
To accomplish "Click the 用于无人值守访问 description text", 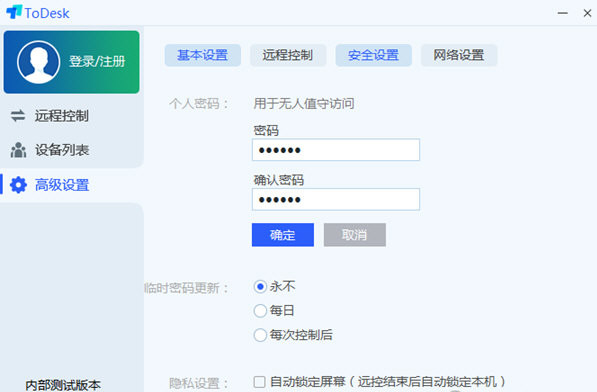I will point(304,104).
